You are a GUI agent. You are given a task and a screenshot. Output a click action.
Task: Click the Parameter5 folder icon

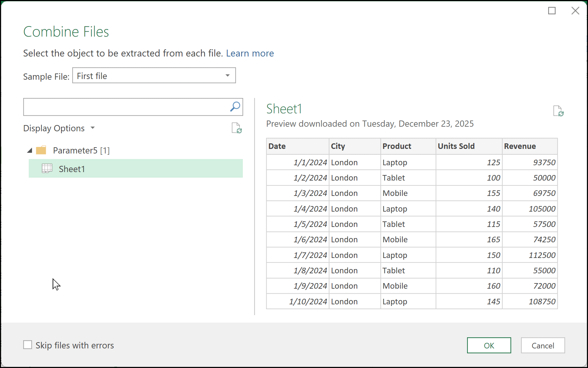[x=41, y=150]
